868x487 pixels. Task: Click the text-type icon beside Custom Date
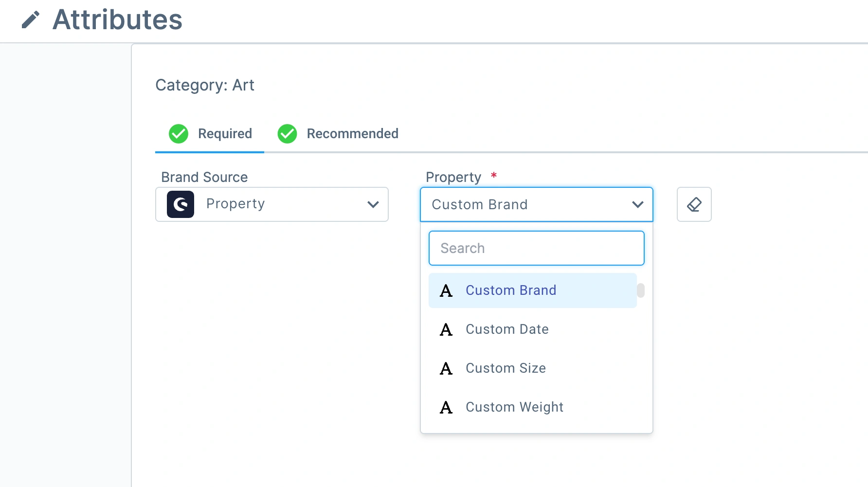coord(446,330)
